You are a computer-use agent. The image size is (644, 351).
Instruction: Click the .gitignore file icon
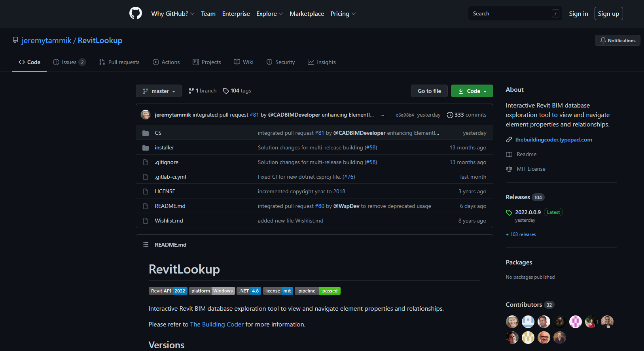[146, 162]
